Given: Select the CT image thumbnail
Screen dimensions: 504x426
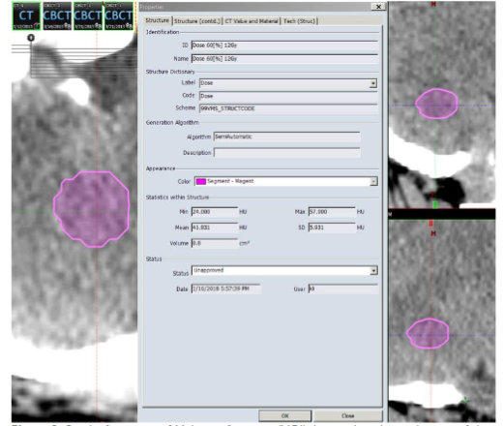Looking at the screenshot, I should point(26,16).
